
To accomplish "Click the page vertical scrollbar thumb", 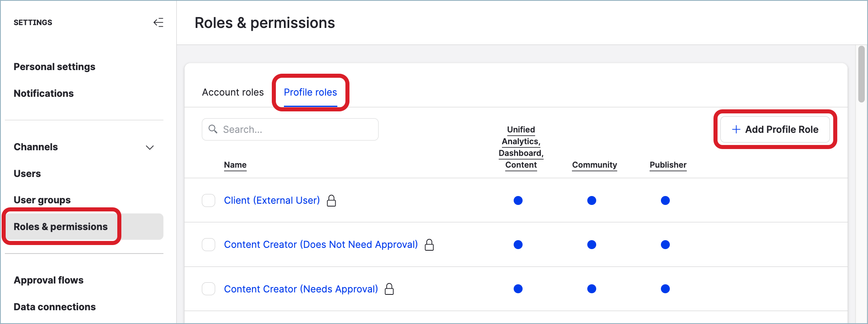I will pyautogui.click(x=861, y=74).
